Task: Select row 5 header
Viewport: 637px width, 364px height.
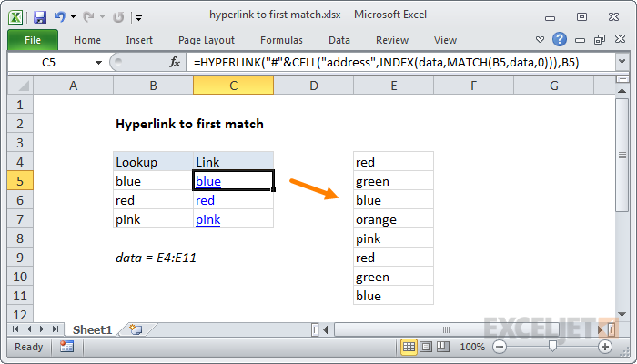Action: click(x=20, y=181)
